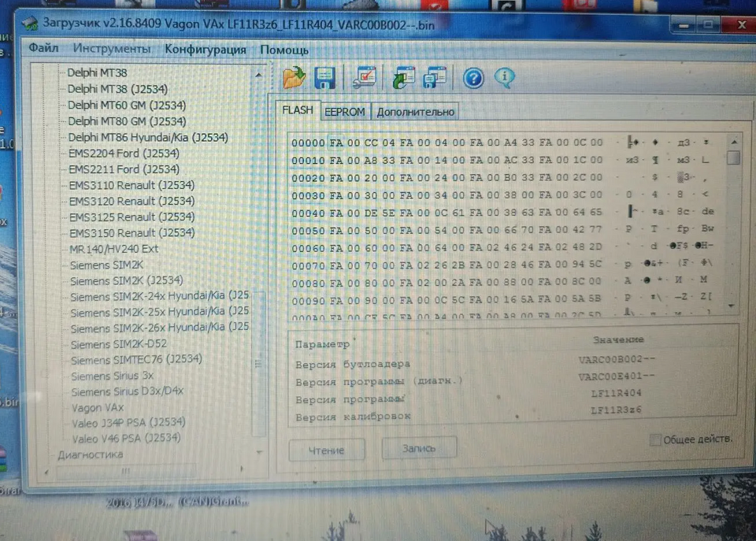Viewport: 756px width, 541px height.
Task: Select Siemens SIM2K-25x Hyundai/Kia entry
Action: click(x=160, y=312)
